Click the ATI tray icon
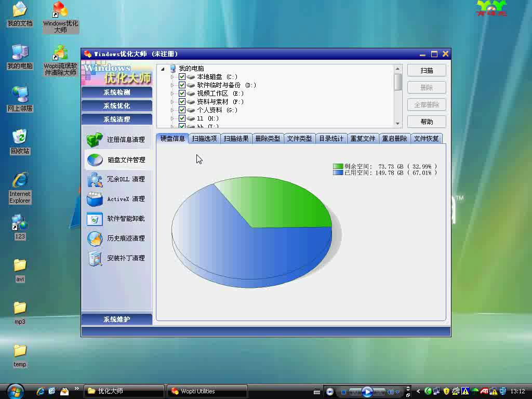532x399 pixels. [x=484, y=391]
